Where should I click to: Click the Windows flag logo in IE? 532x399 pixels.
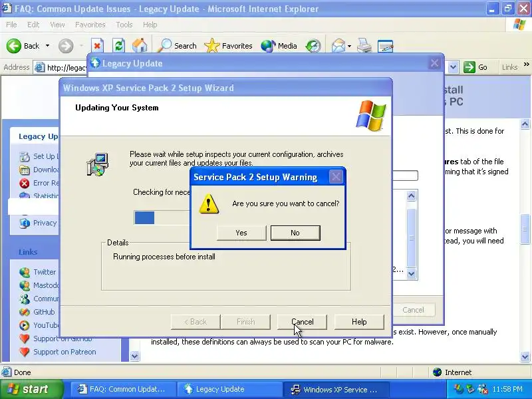click(x=519, y=25)
